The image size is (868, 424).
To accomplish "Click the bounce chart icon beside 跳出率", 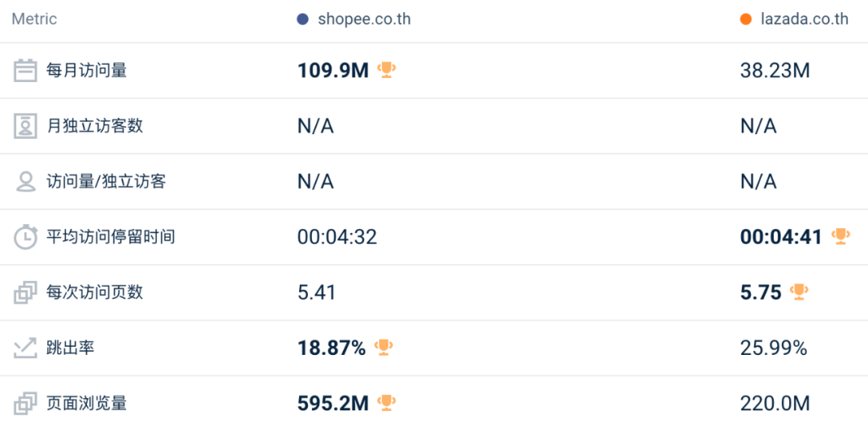I will click(x=25, y=348).
